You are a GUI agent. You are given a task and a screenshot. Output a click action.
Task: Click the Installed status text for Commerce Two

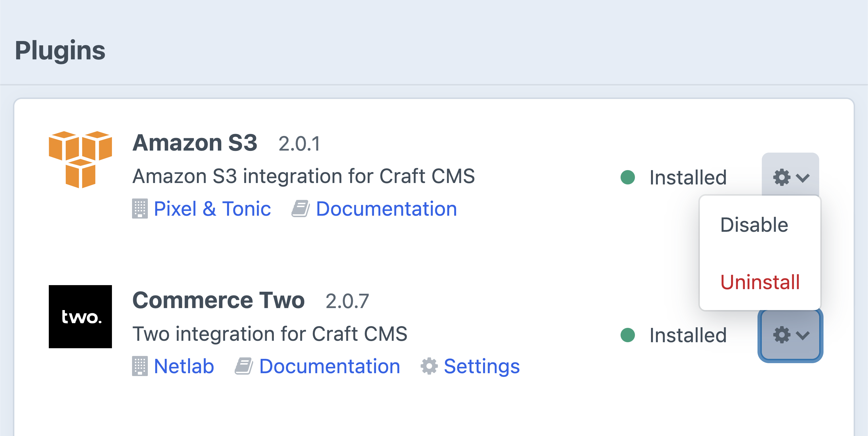[x=688, y=335]
